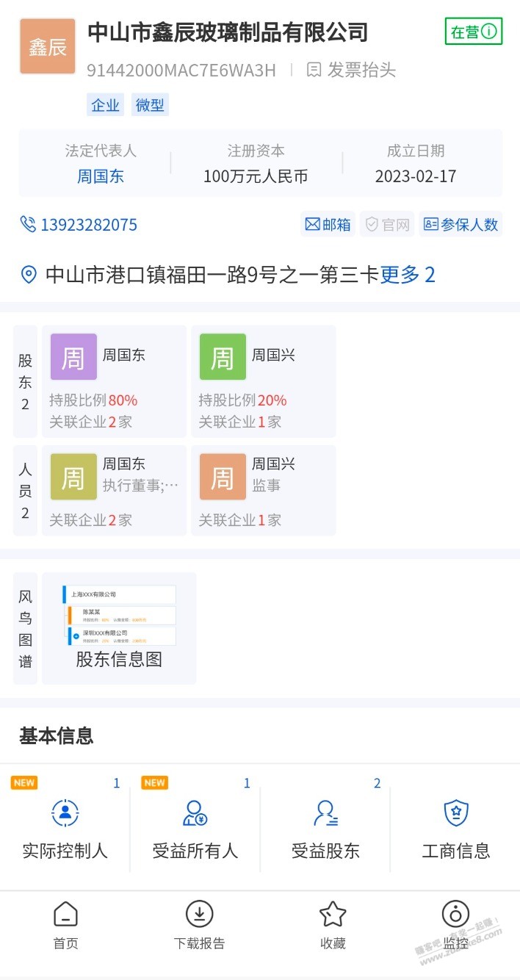Tap the 微型 enterprise tag

click(150, 105)
